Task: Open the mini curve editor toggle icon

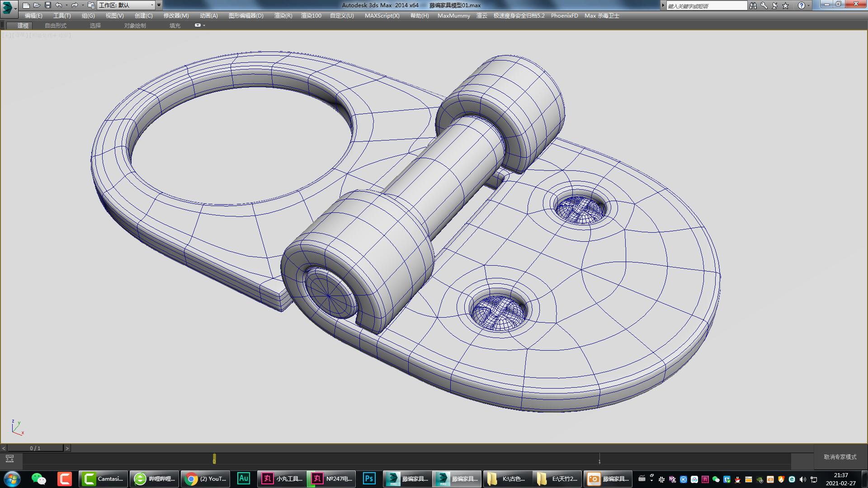Action: (x=9, y=459)
